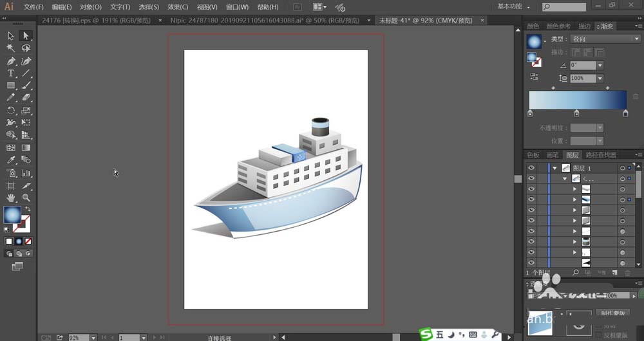The image size is (644, 341).
Task: Select the Paintbrush tool
Action: click(x=26, y=86)
